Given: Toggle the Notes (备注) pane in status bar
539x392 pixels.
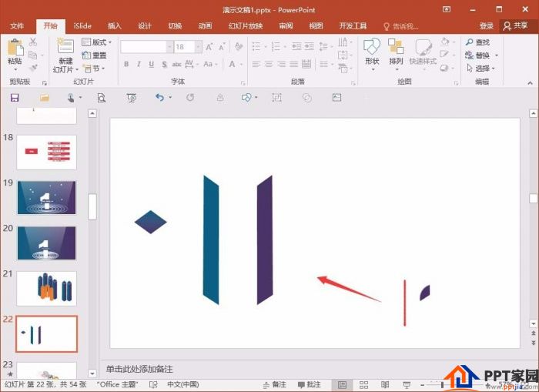Looking at the screenshot, I should [275, 384].
